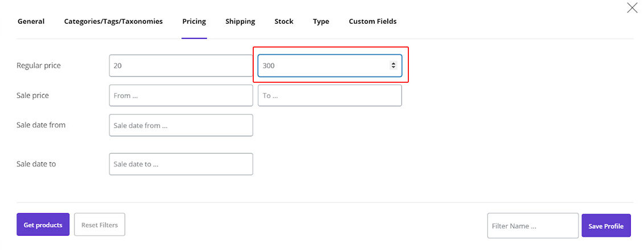Image resolution: width=644 pixels, height=250 pixels.
Task: Increase Regular price maximum with the up arrow
Action: [x=393, y=63]
